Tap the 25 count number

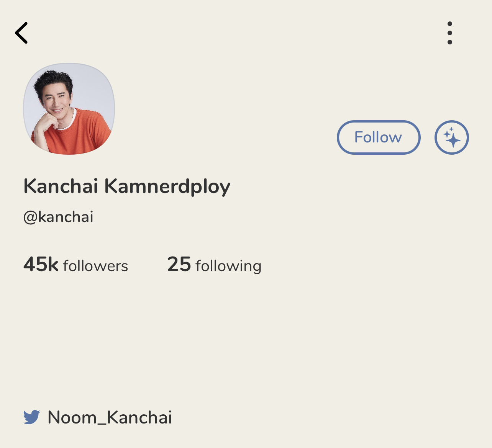pyautogui.click(x=179, y=264)
